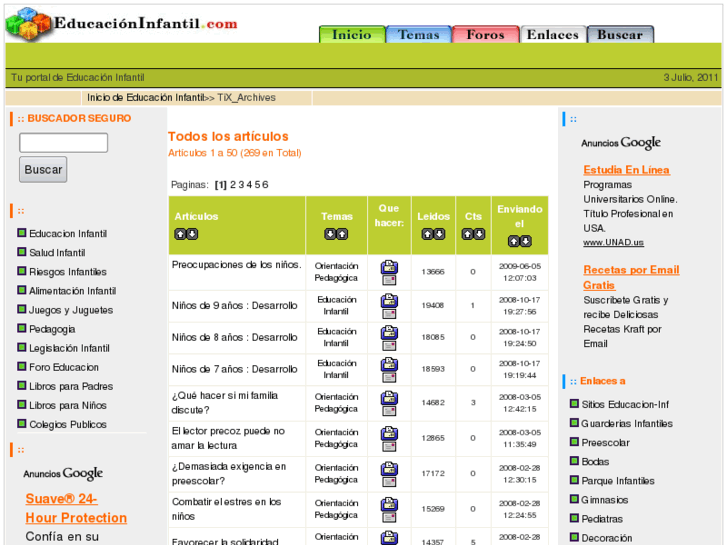
Task: Open the Suave 24-Hour Protection ad link
Action: (76, 508)
